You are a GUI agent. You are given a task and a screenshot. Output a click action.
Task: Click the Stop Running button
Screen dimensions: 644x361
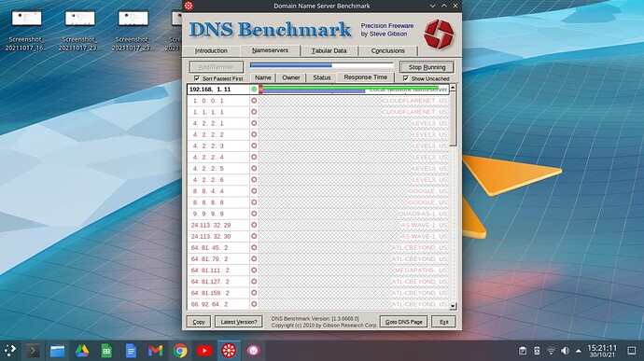[x=427, y=67]
